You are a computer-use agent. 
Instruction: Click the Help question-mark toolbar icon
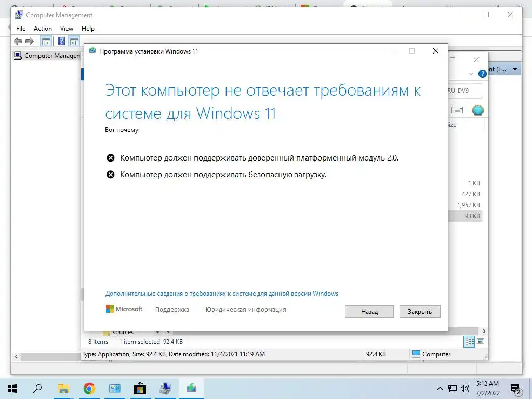[x=61, y=42]
